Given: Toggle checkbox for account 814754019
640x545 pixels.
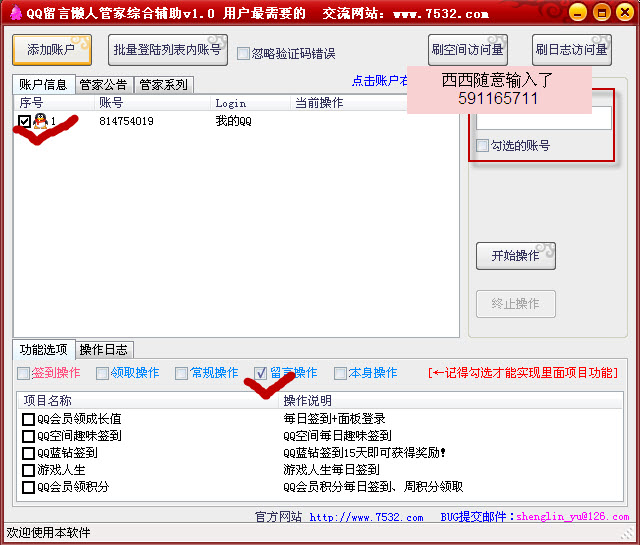Looking at the screenshot, I should (x=24, y=121).
